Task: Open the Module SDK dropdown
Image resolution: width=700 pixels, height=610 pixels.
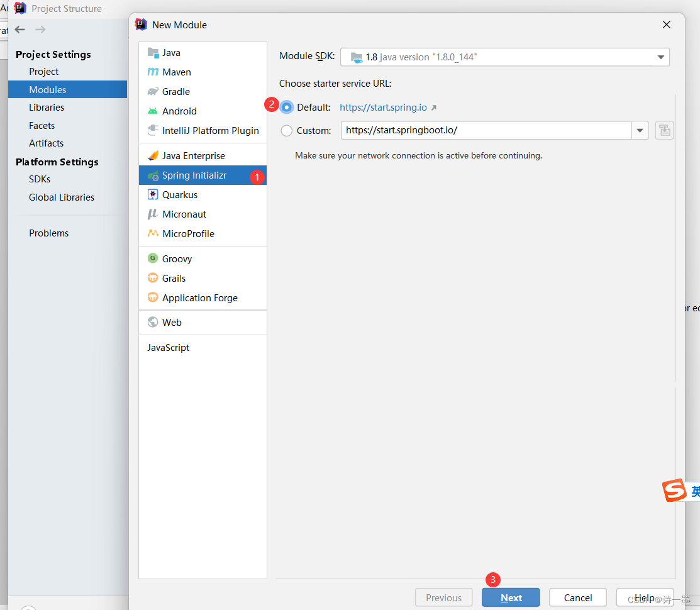Action: pyautogui.click(x=661, y=57)
